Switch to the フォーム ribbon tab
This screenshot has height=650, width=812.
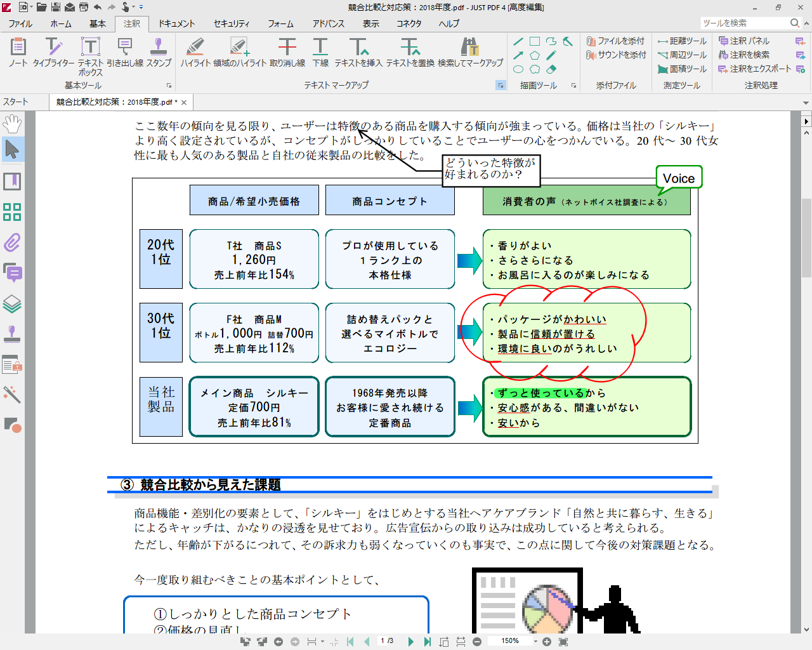click(280, 23)
